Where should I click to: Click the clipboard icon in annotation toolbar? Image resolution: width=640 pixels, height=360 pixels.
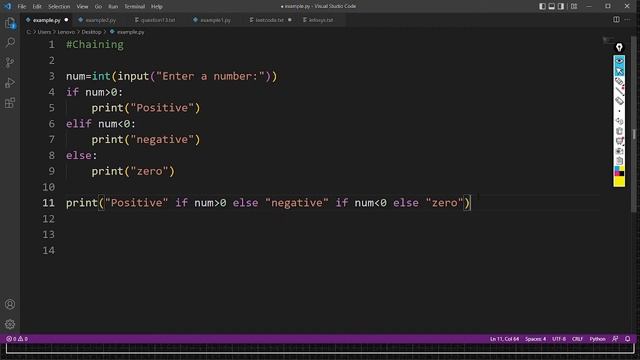619,160
